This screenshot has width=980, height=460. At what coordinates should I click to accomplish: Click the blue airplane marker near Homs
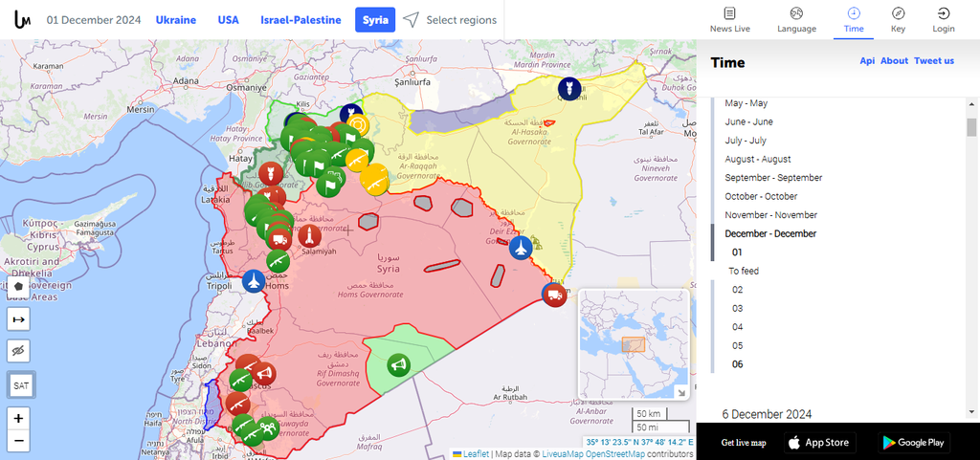(254, 281)
